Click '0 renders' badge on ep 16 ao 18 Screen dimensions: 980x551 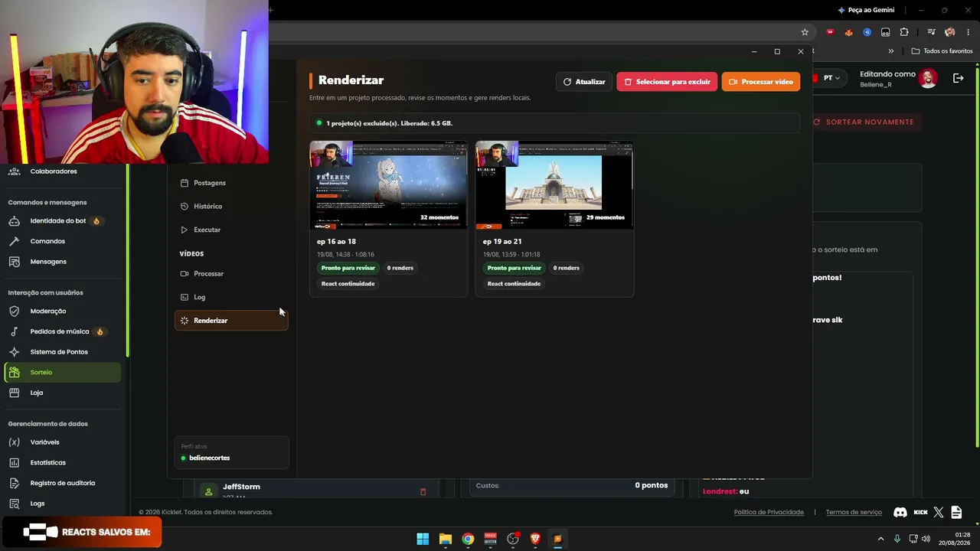pyautogui.click(x=400, y=268)
